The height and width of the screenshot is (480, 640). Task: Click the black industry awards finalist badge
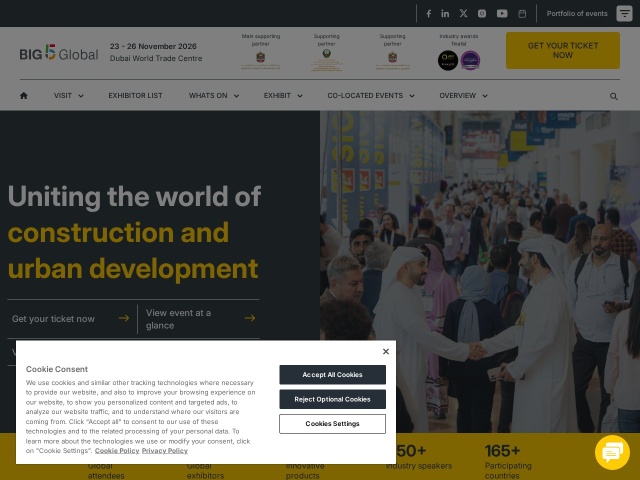tap(448, 60)
